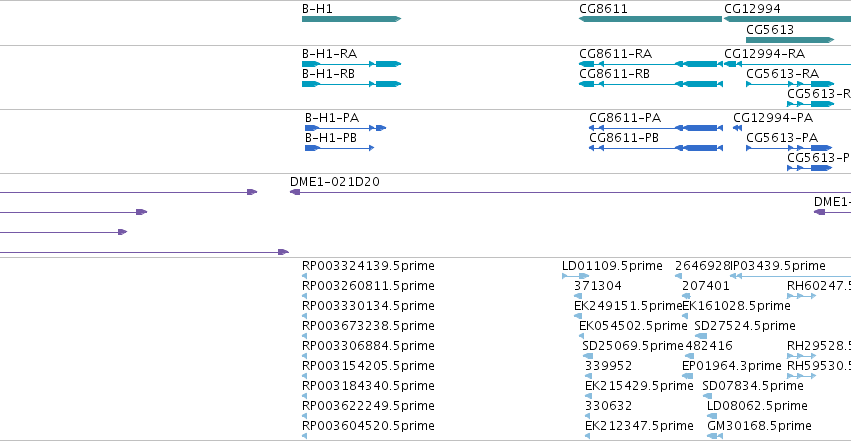The width and height of the screenshot is (851, 441).
Task: Select the EK054502.5prime EST label
Action: tap(633, 325)
